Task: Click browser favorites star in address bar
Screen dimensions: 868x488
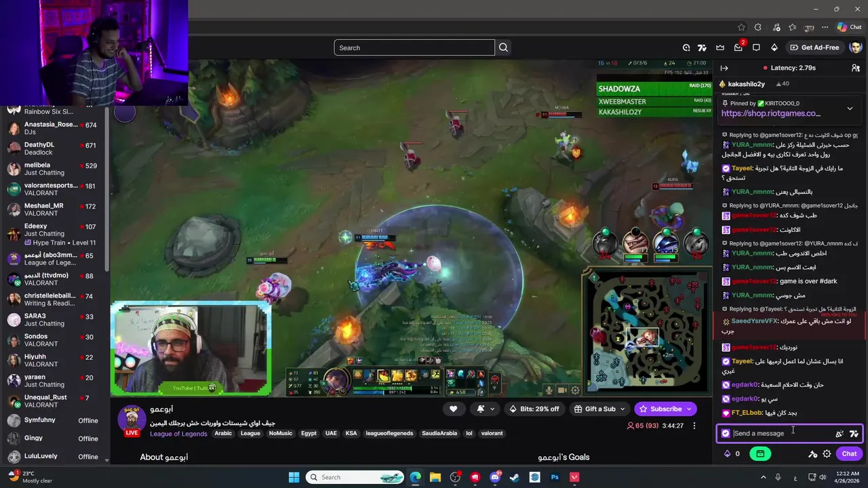Action: tap(741, 27)
